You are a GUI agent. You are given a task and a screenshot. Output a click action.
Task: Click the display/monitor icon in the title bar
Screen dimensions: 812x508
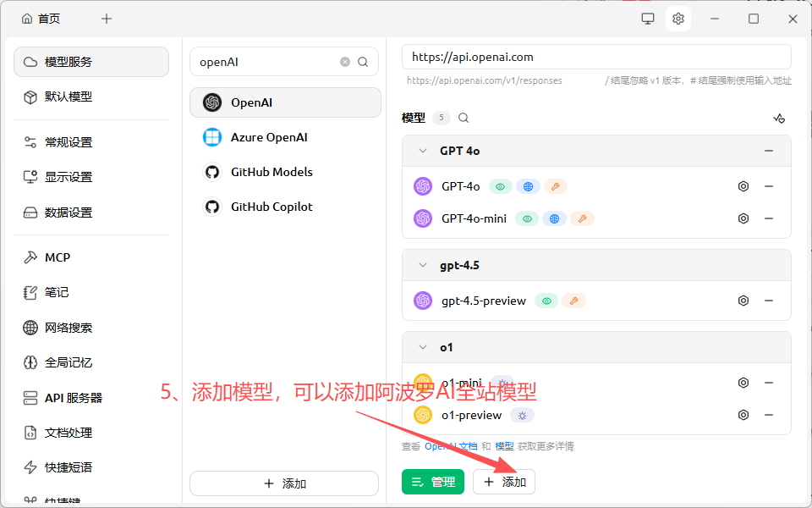[x=647, y=18]
